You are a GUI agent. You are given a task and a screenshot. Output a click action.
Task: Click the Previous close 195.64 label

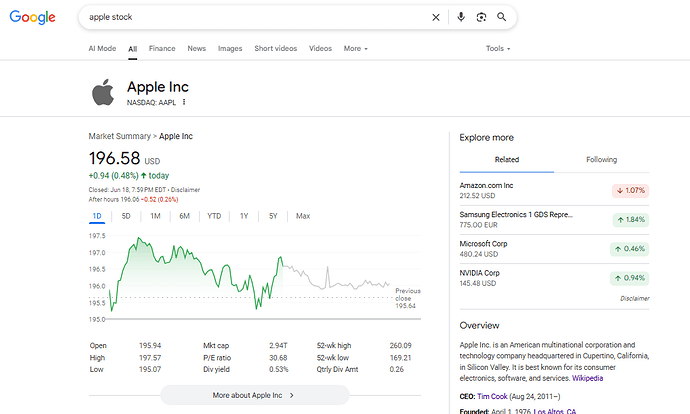[407, 298]
